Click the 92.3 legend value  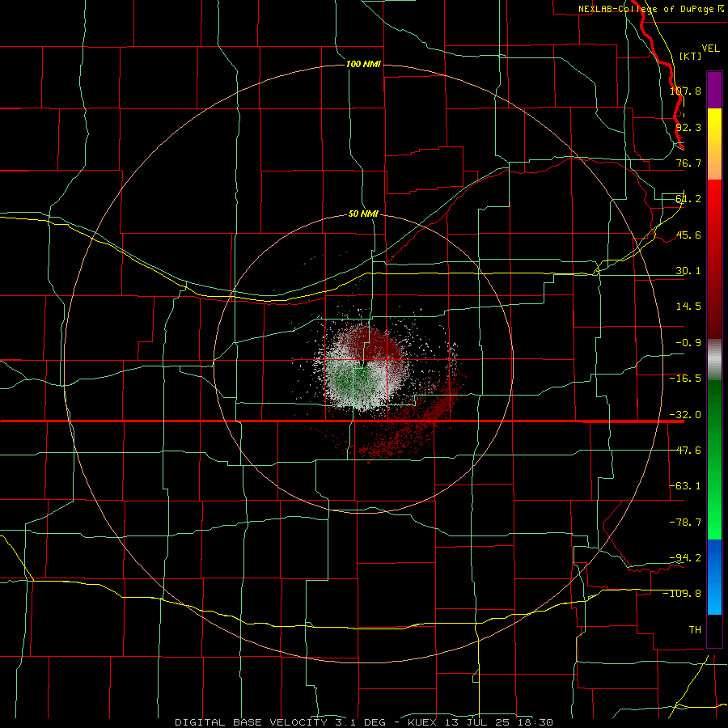click(688, 127)
